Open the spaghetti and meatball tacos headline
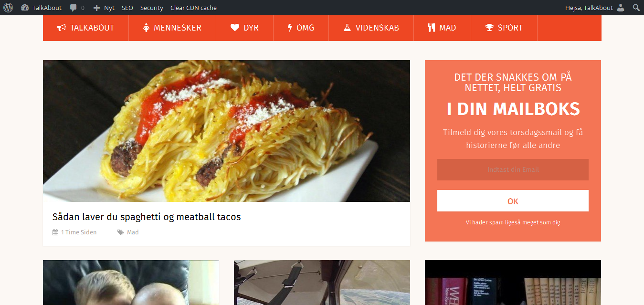 147,217
